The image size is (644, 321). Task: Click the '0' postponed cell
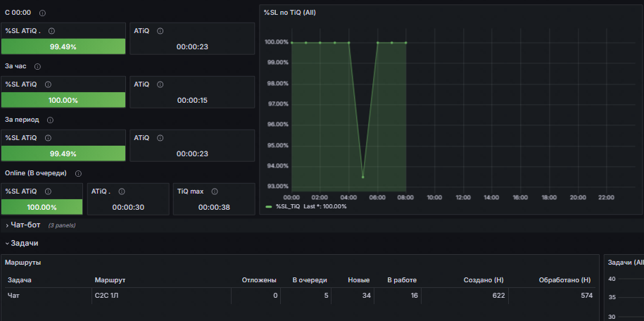click(256, 296)
